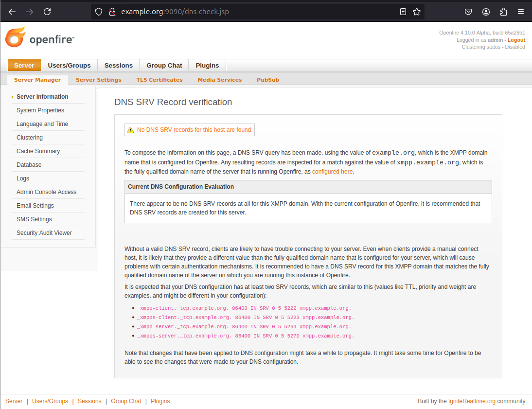Viewport: 532px width, 409px height.
Task: Click the tracking protection shield icon
Action: click(99, 11)
